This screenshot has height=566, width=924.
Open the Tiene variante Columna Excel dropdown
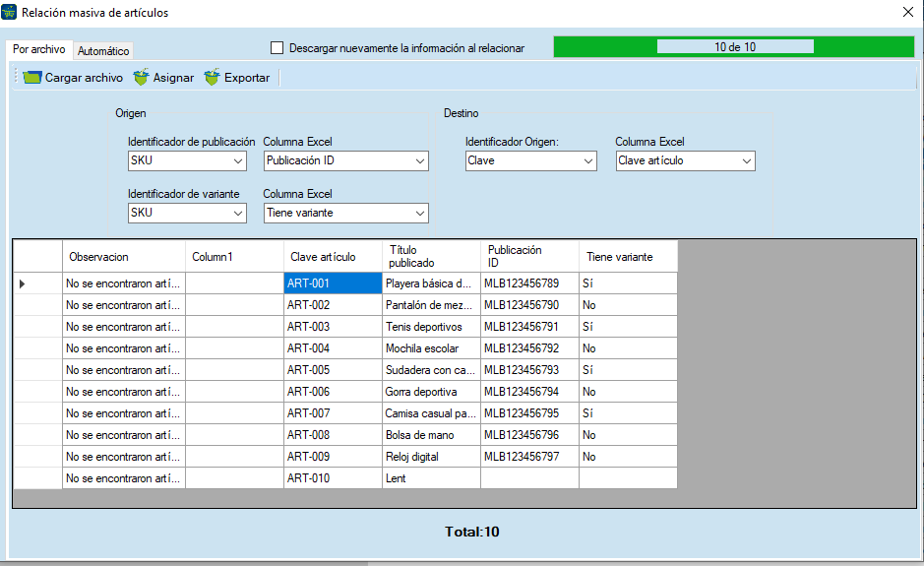tap(346, 213)
